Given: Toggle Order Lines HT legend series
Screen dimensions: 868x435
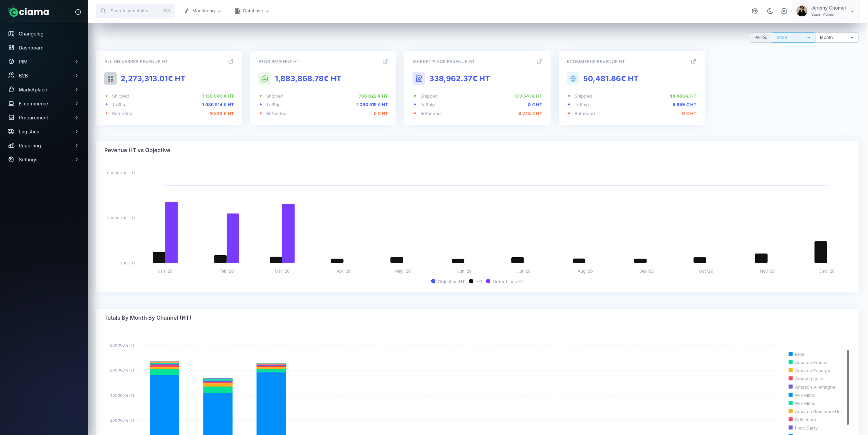Looking at the screenshot, I should coord(505,281).
